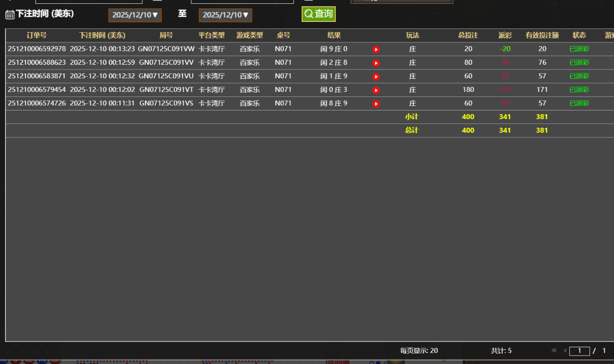The width and height of the screenshot is (614, 364).
Task: Play replay video for round GN07125C091VS
Action: click(x=376, y=103)
